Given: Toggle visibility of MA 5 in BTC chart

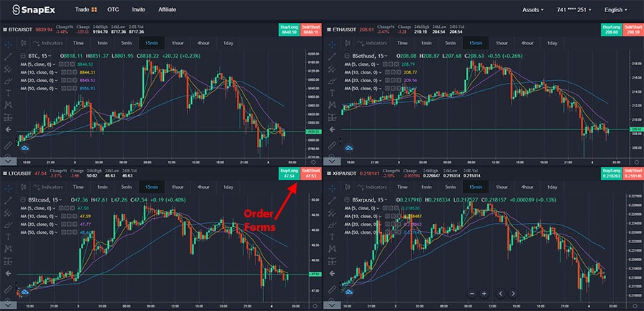Looking at the screenshot, I should coord(64,64).
